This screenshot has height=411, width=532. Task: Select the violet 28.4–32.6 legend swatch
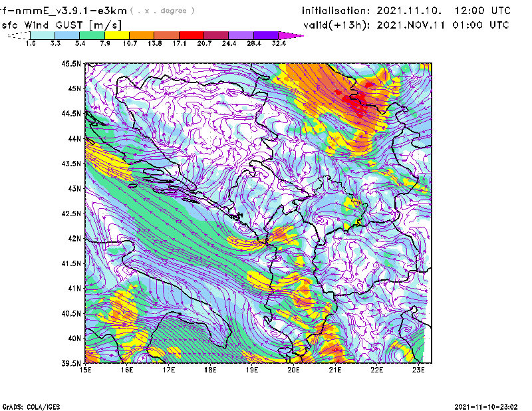point(265,35)
